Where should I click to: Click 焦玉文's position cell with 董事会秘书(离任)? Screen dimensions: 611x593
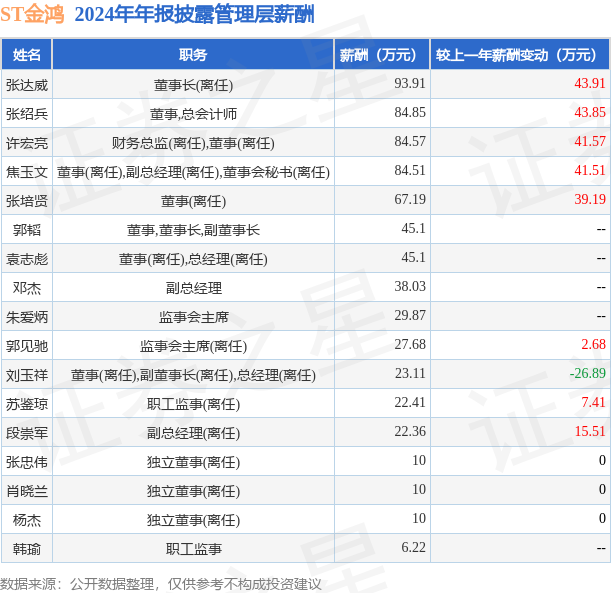pos(193,172)
